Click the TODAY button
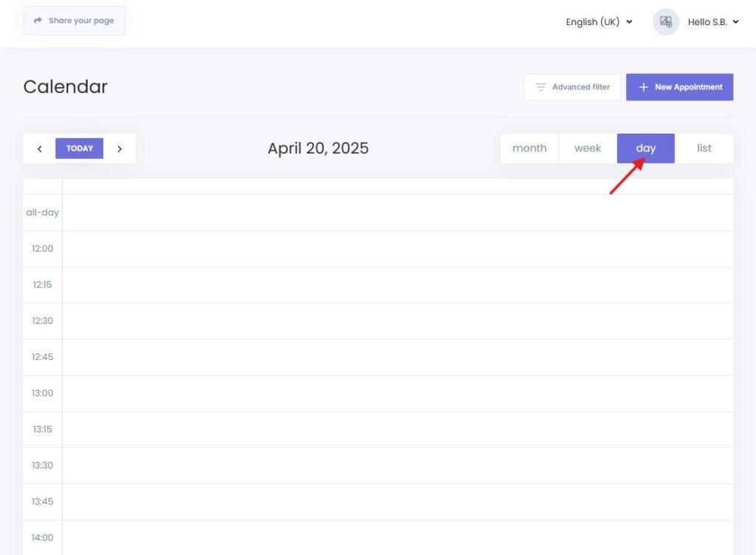756x555 pixels. point(79,148)
